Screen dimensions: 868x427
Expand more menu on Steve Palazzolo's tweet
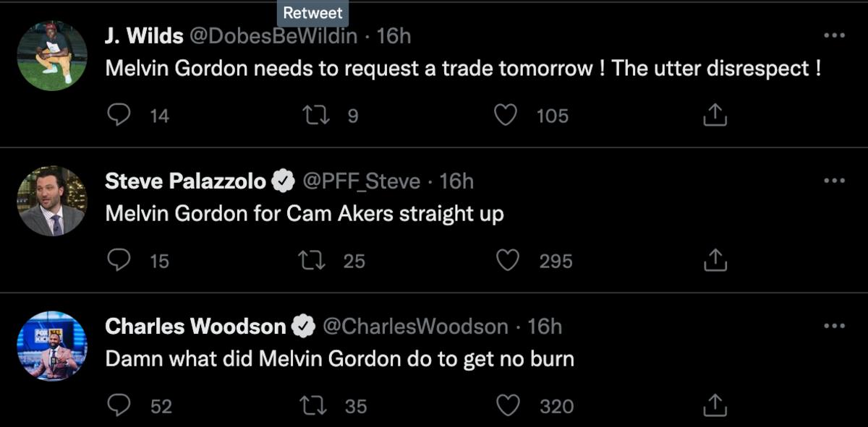834,181
